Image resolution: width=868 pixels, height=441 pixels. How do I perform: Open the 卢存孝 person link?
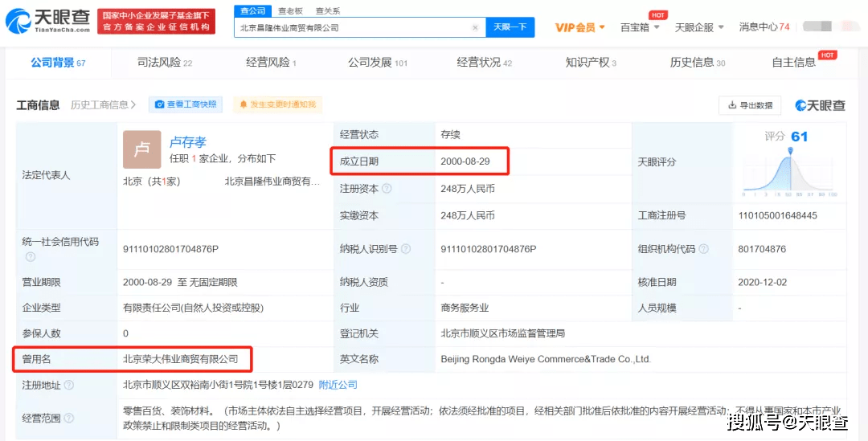click(187, 142)
